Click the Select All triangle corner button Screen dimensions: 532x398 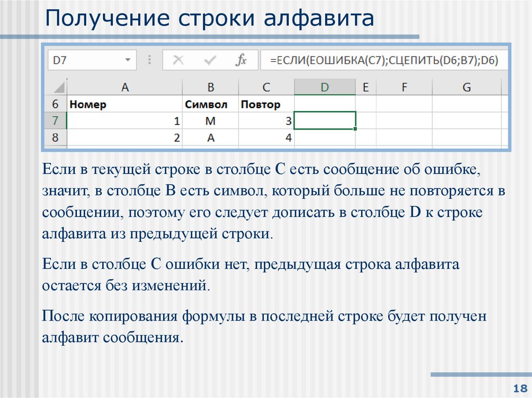point(57,87)
